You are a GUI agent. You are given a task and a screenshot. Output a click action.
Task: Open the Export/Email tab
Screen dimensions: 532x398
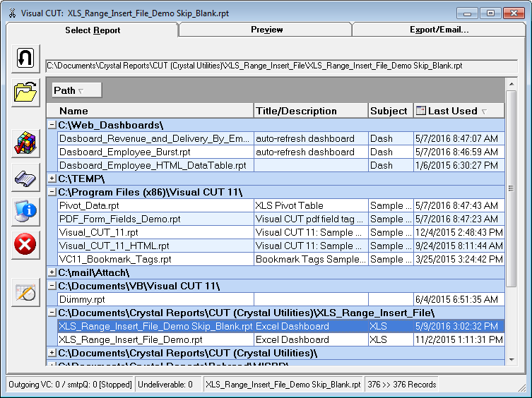coord(439,30)
